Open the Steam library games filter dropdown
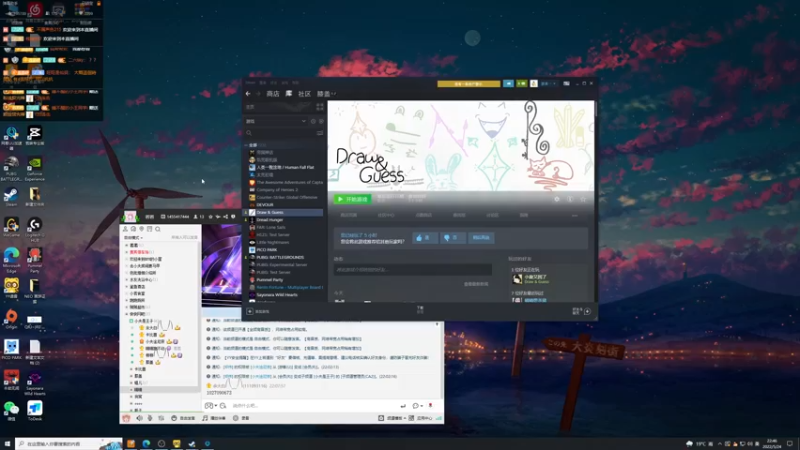Screen dimensions: 800x450 276,121
